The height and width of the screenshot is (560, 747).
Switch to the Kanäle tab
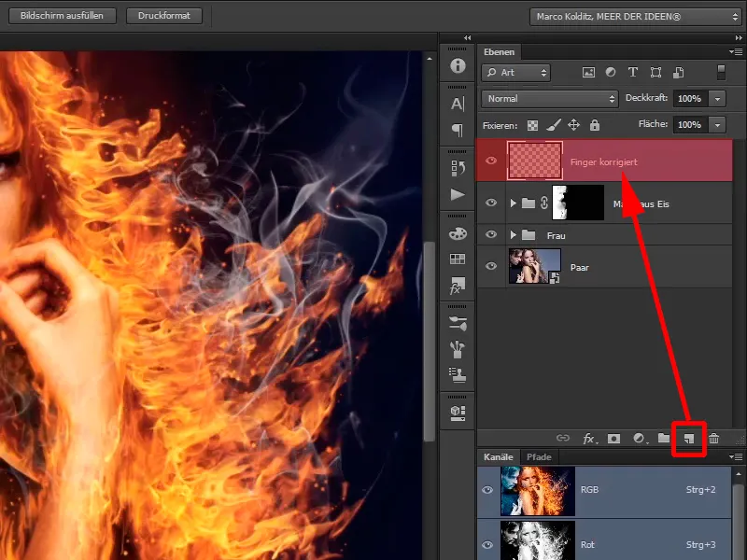(x=499, y=457)
